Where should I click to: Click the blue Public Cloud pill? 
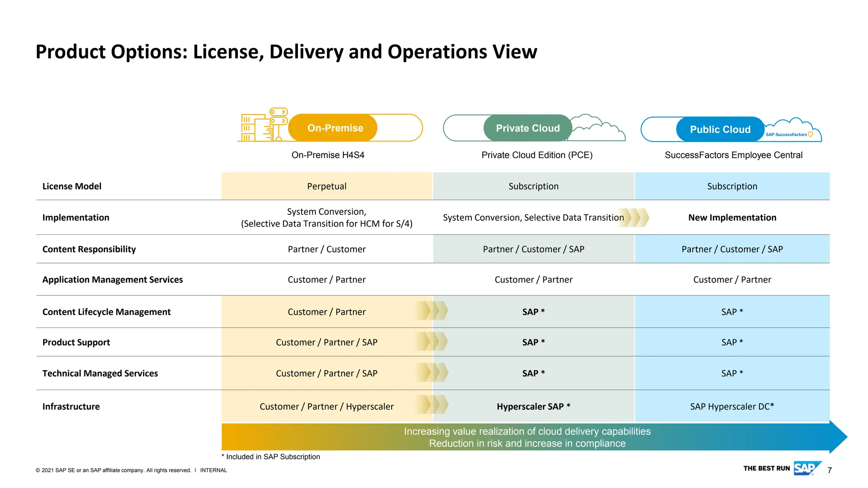pyautogui.click(x=720, y=130)
